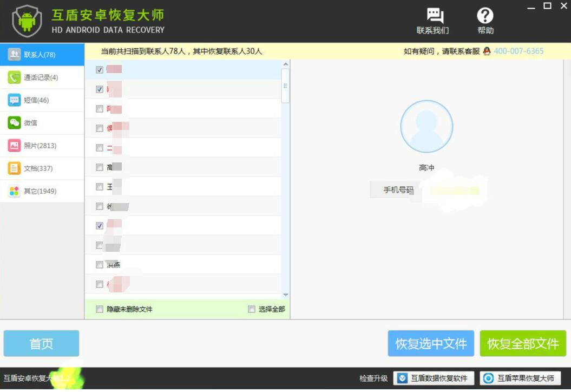Click the contact name 高冲

coord(426,168)
